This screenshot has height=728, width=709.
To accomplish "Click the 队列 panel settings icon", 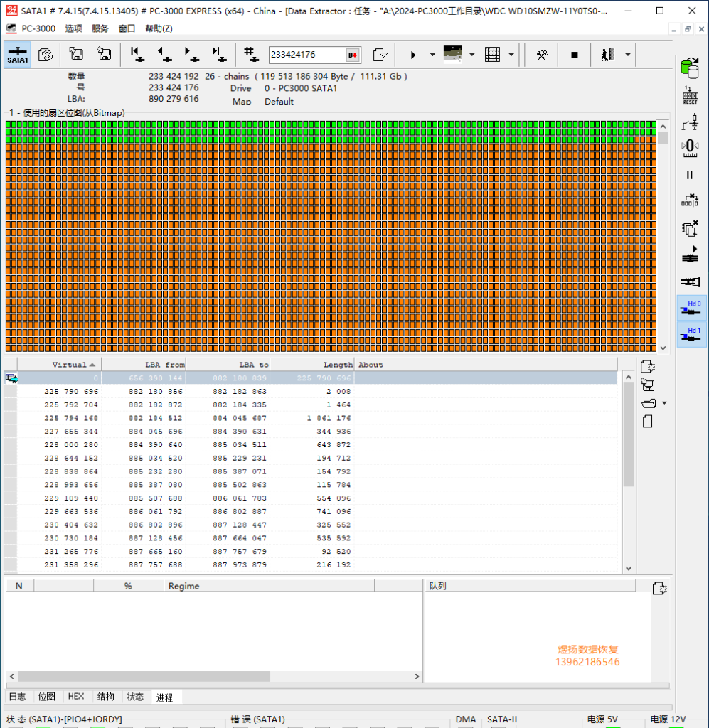I will click(659, 588).
